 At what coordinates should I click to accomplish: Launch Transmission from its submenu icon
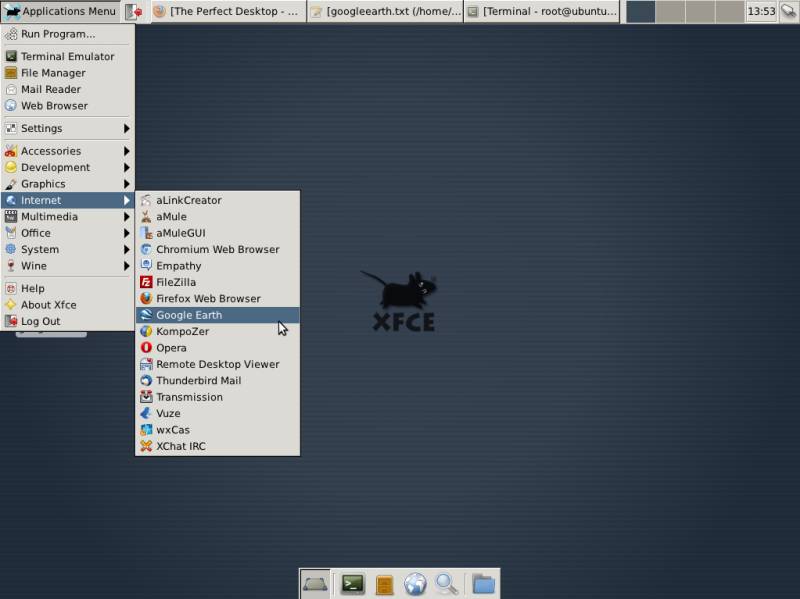146,397
